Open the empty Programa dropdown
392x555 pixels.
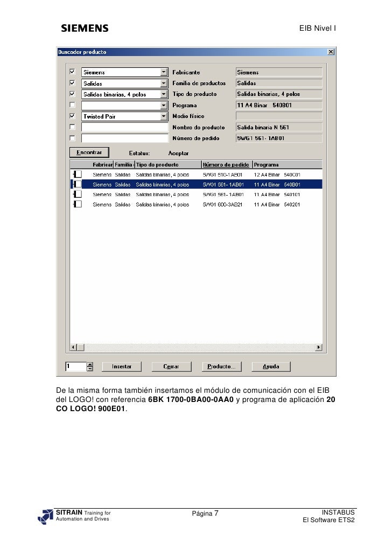tap(164, 106)
